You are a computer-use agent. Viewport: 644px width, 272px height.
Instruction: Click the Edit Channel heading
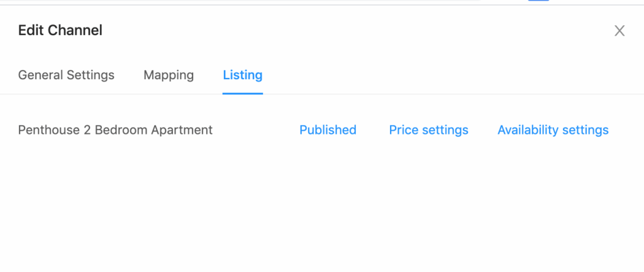pos(60,30)
